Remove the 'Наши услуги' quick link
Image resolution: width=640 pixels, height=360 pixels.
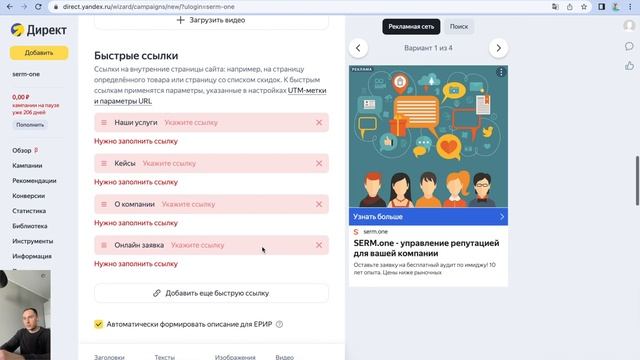coord(319,122)
